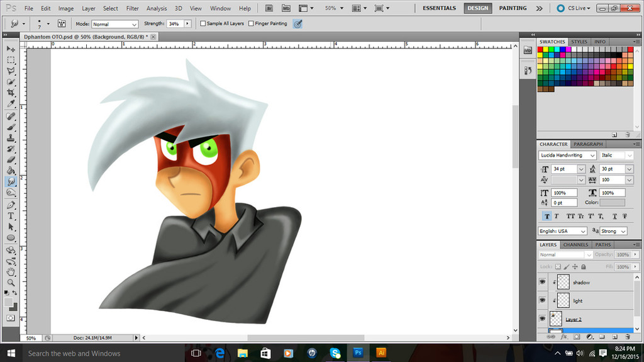
Task: Open the font family dropdown
Action: pyautogui.click(x=567, y=155)
